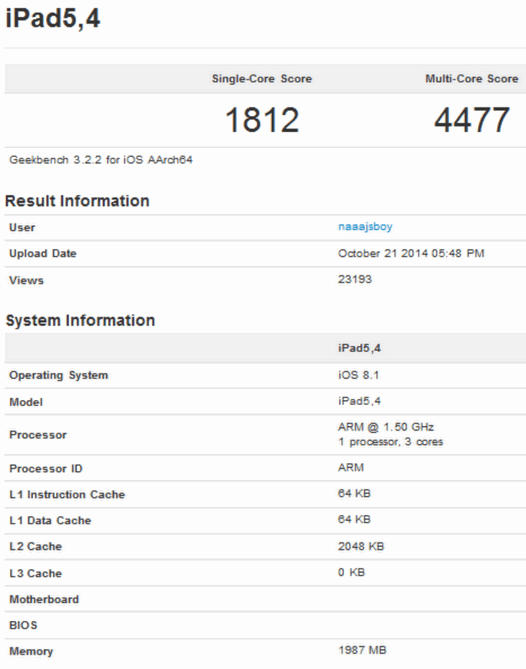Click the Processor row label

tap(38, 435)
